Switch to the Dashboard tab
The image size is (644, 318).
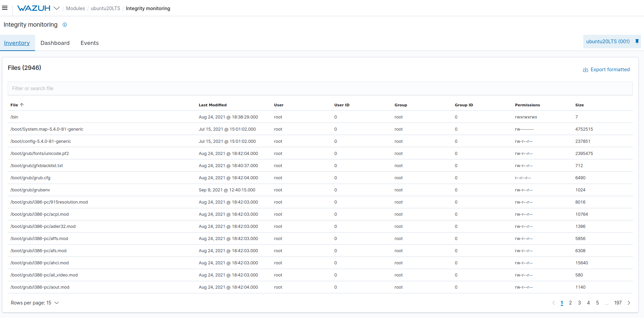point(55,43)
